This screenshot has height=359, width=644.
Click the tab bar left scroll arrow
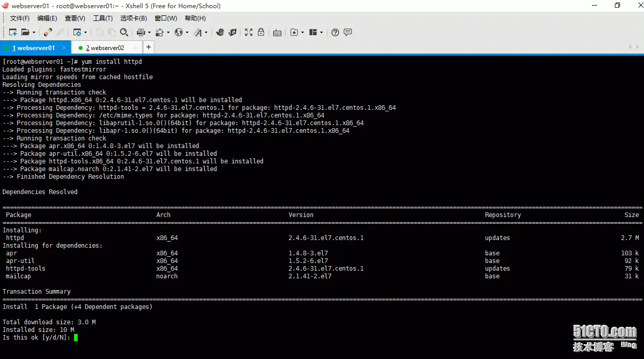(630, 47)
